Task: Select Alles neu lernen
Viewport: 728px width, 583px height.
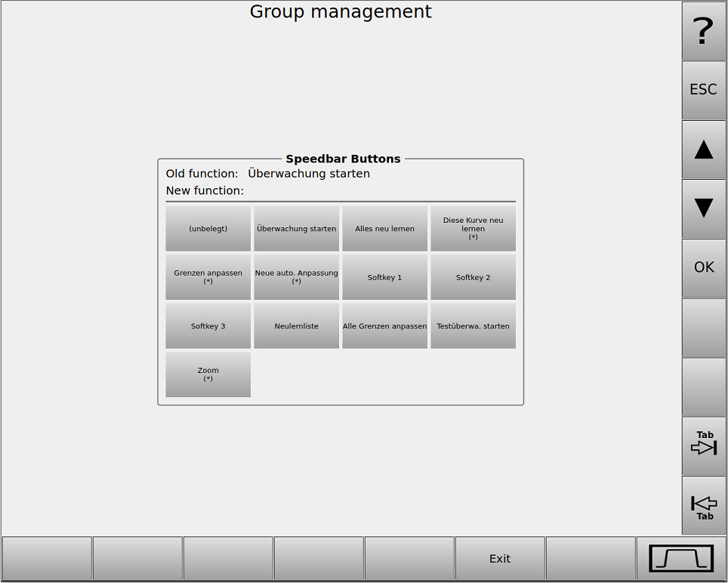Action: (384, 228)
